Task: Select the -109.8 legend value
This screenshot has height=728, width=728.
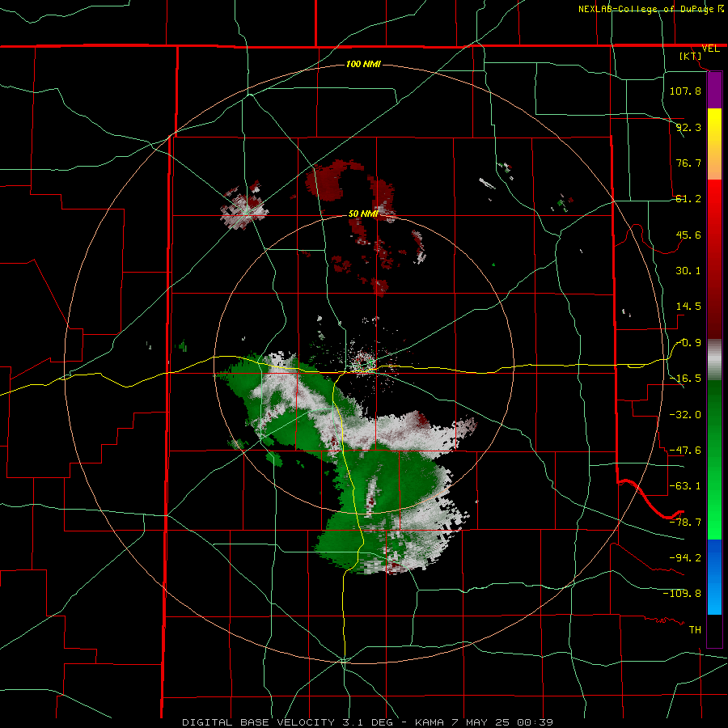Action: pos(682,594)
